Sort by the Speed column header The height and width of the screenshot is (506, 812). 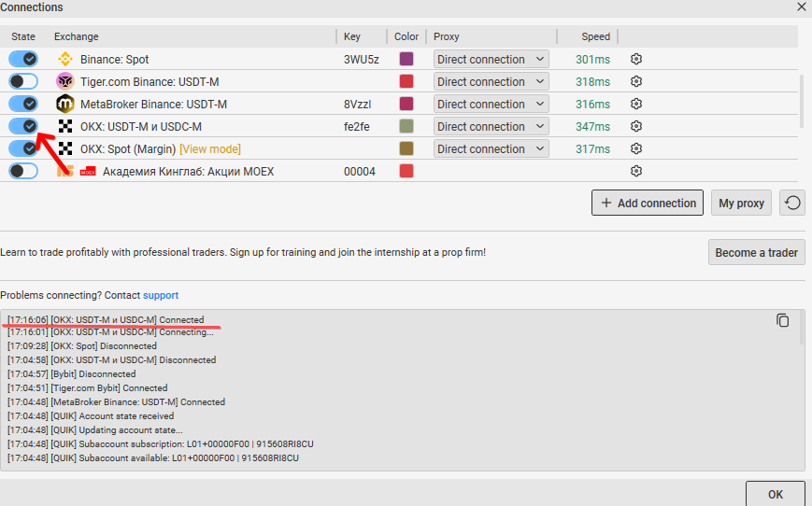tap(595, 36)
